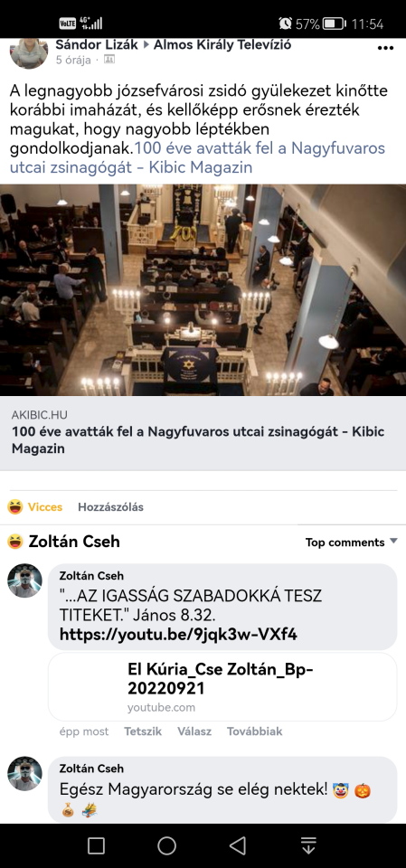406x868 pixels.
Task: Tap the Android home circle button
Action: click(166, 845)
